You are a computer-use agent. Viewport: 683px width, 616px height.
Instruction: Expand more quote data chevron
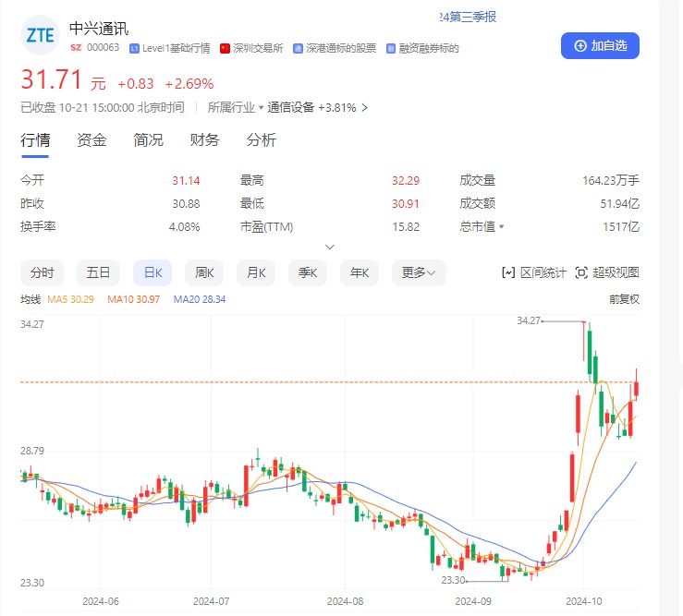330,247
